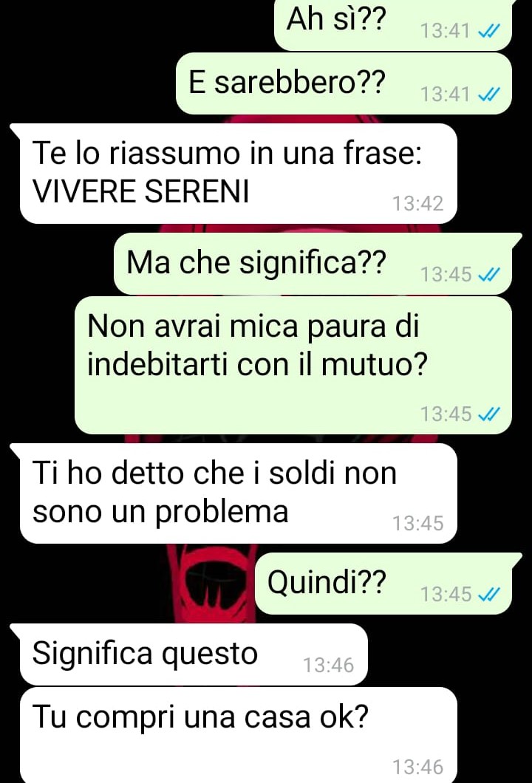Click the read ticks beside 'Quindi??'
The height and width of the screenshot is (783, 532).
[x=488, y=594]
